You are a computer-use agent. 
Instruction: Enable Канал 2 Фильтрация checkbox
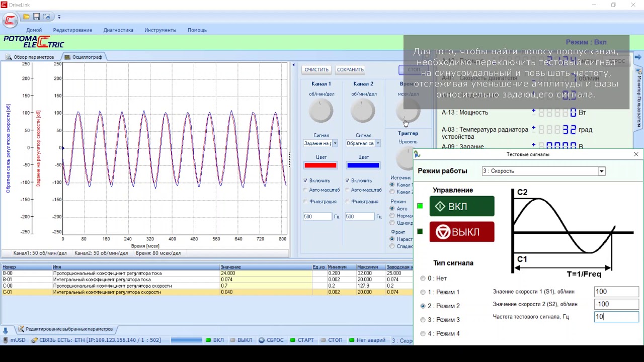pos(347,202)
